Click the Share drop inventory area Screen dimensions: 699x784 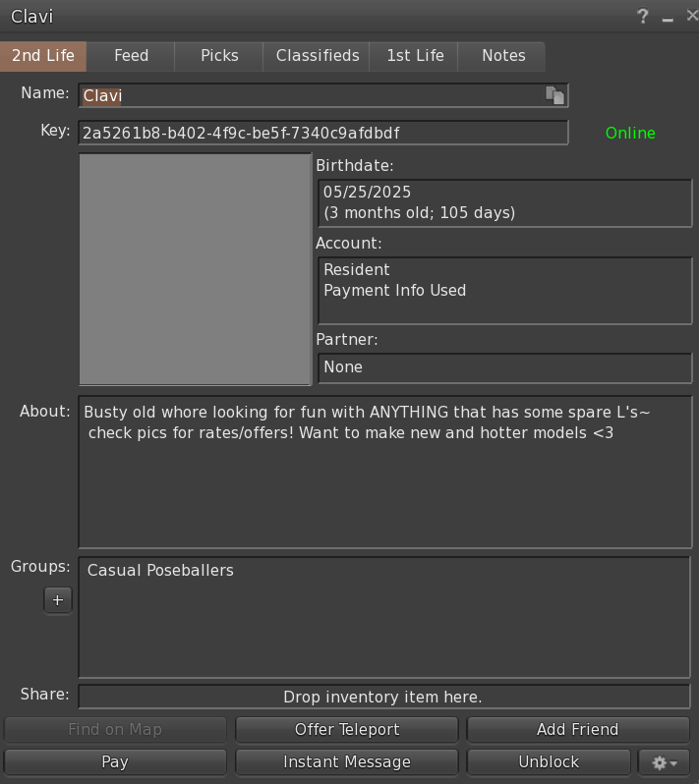[384, 697]
